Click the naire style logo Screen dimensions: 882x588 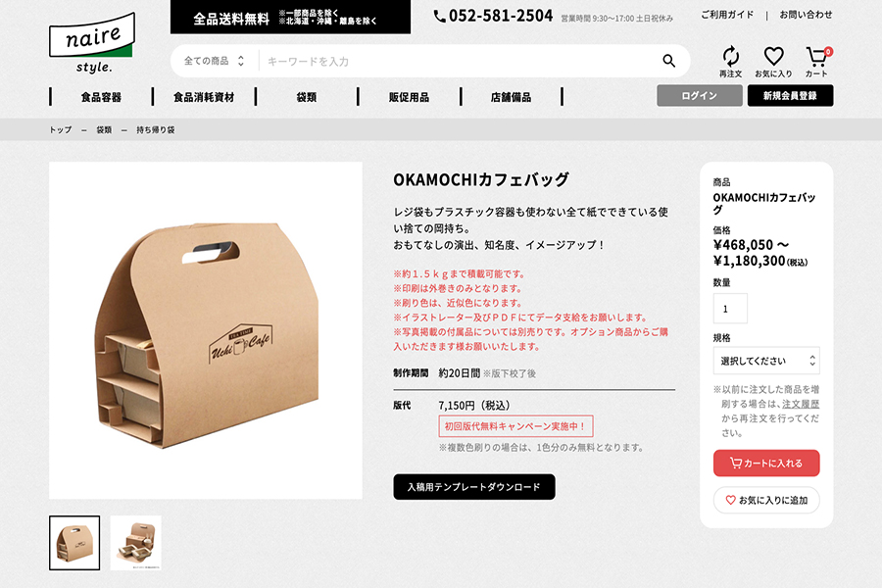pos(92,43)
